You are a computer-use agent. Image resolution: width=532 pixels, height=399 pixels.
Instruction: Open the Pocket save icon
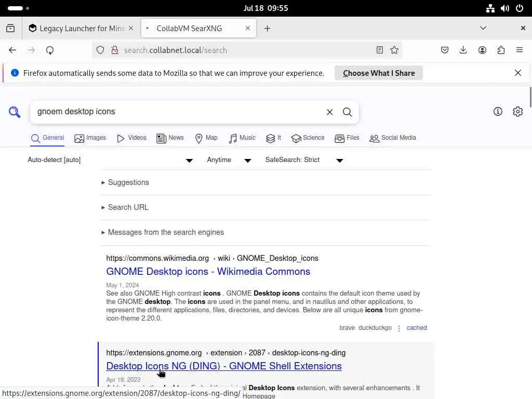[x=445, y=50]
